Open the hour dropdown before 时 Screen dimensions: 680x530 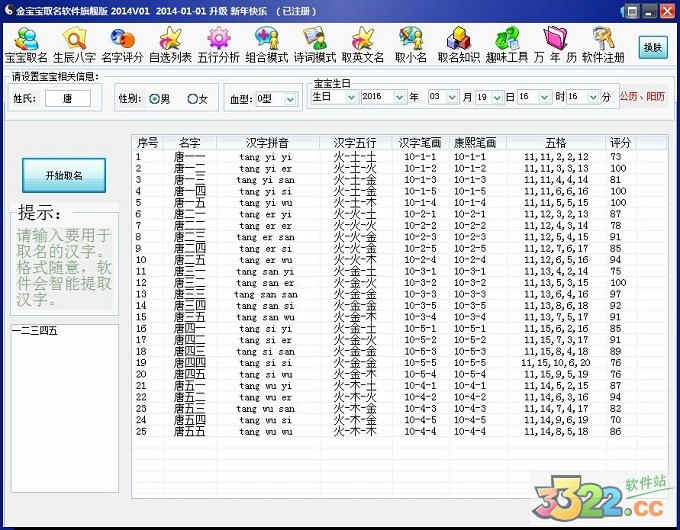tap(544, 97)
